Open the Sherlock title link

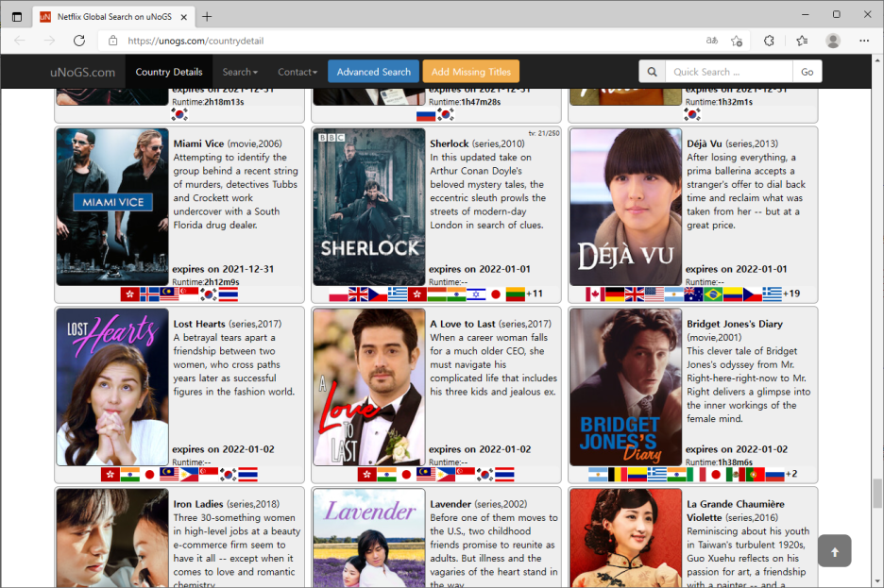(450, 143)
